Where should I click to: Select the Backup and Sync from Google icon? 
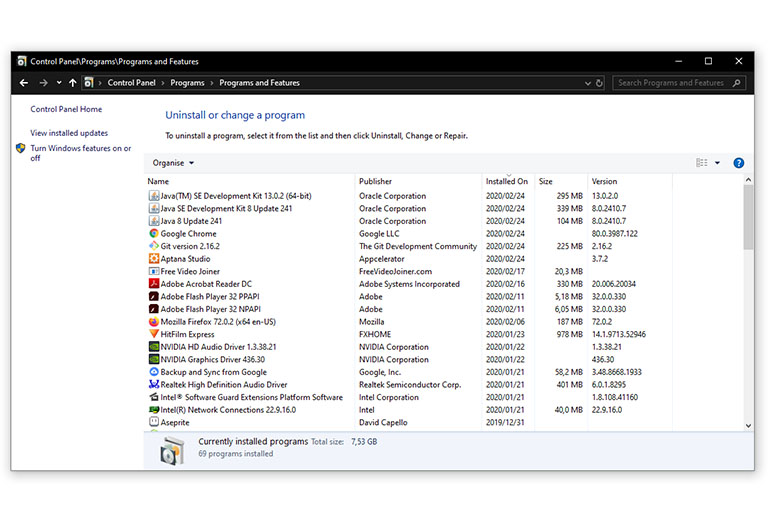[154, 372]
